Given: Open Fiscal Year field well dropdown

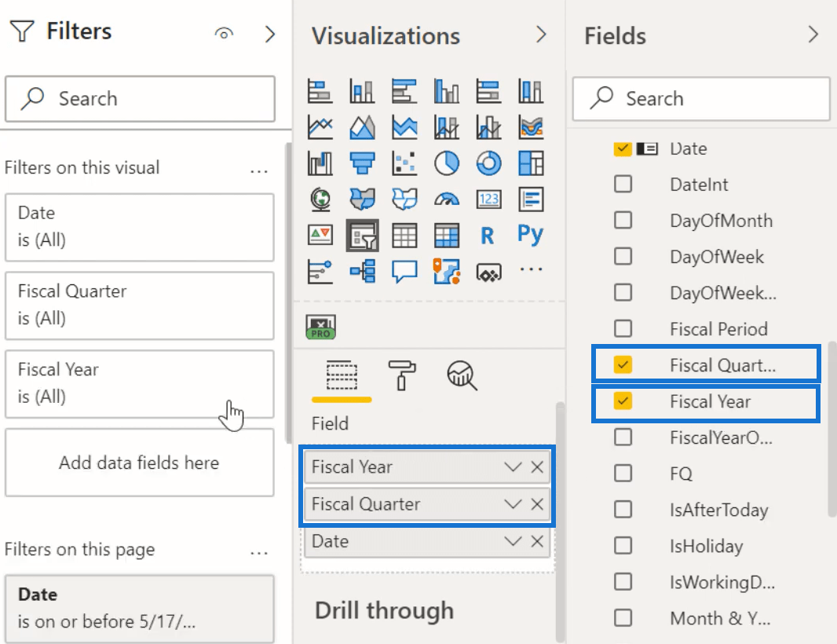Looking at the screenshot, I should pyautogui.click(x=513, y=467).
